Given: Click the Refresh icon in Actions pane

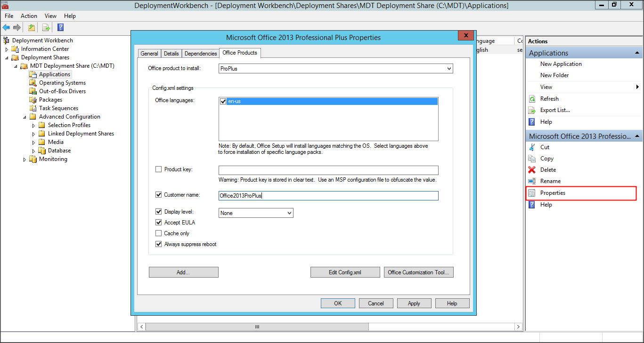Looking at the screenshot, I should [532, 99].
